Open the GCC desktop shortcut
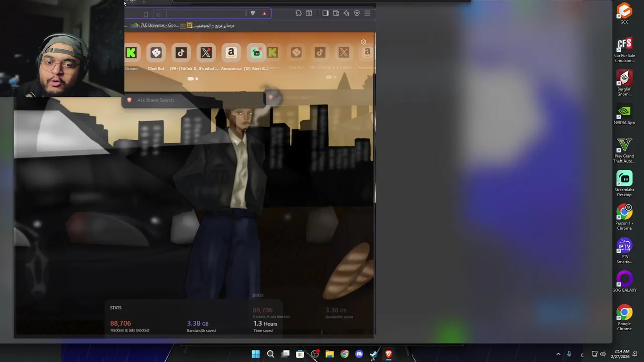The image size is (644, 362). pyautogui.click(x=624, y=14)
